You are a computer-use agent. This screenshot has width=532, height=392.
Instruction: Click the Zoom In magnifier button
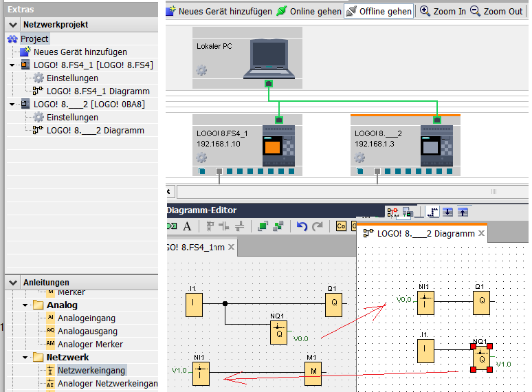pyautogui.click(x=443, y=11)
